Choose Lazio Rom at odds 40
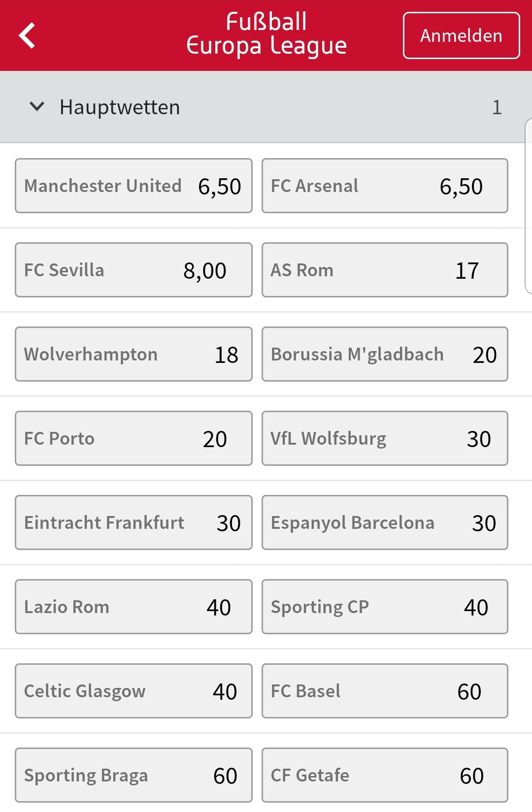The height and width of the screenshot is (812, 532). click(x=133, y=607)
